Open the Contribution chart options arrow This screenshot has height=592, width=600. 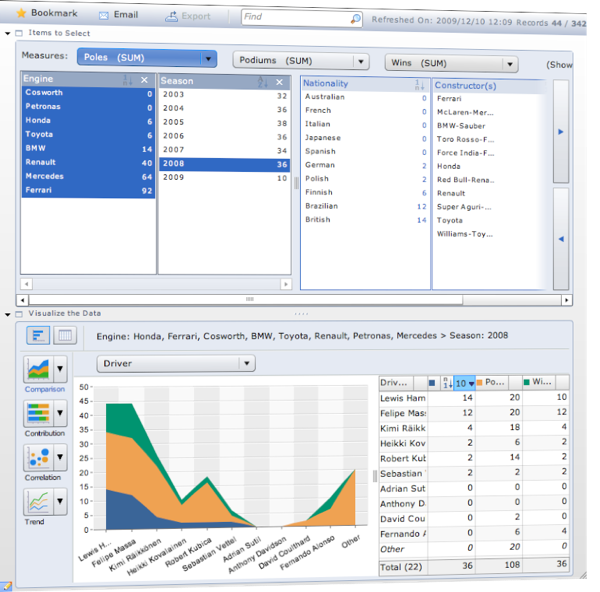[x=60, y=413]
